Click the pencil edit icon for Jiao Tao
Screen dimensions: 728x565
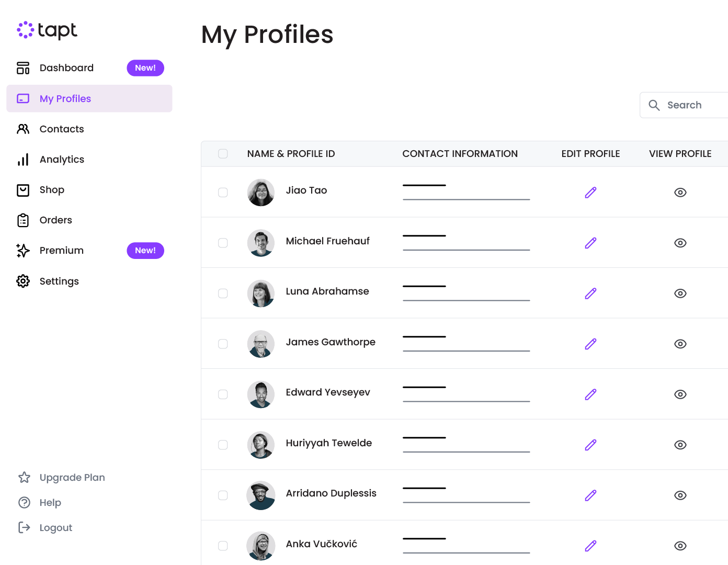[x=590, y=193]
